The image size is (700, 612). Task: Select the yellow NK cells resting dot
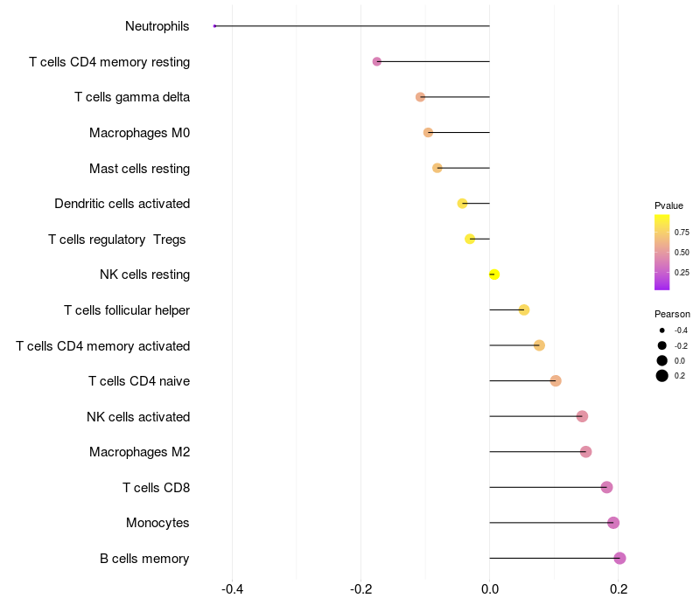tap(494, 275)
